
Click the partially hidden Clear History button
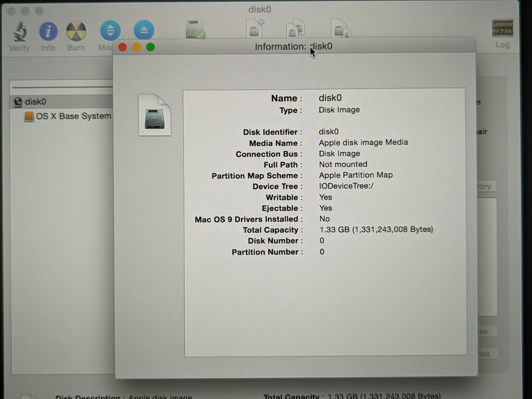pyautogui.click(x=486, y=186)
